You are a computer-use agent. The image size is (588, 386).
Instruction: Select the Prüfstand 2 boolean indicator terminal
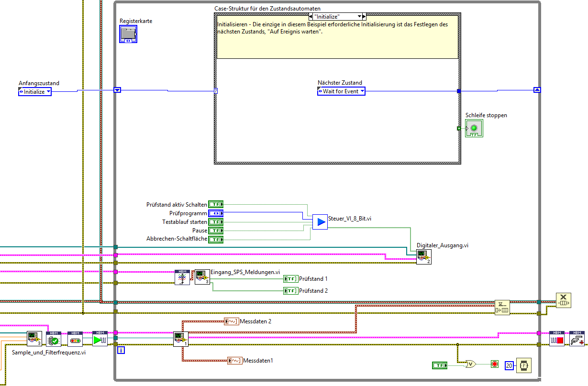[290, 291]
